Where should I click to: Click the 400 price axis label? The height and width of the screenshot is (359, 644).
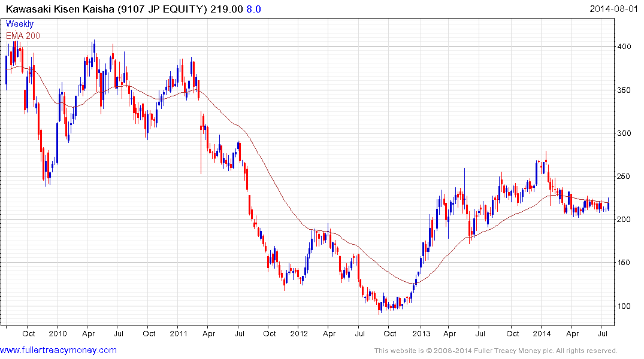coord(624,46)
